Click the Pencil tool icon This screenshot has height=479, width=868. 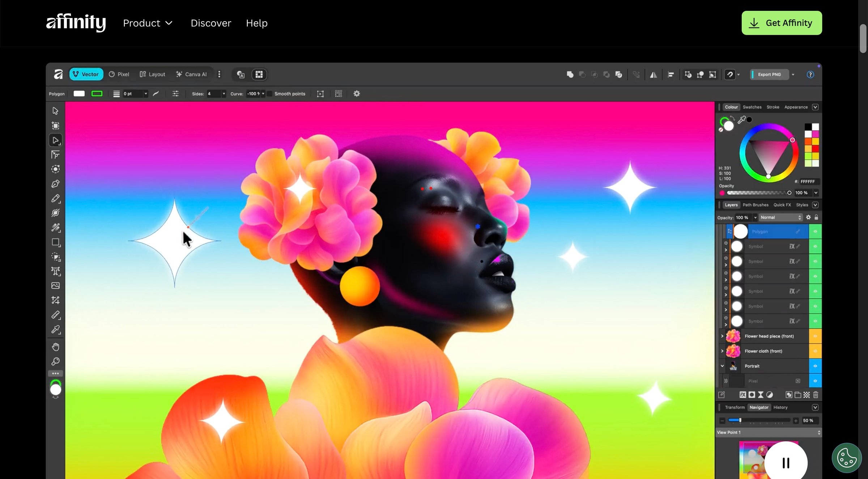55,198
